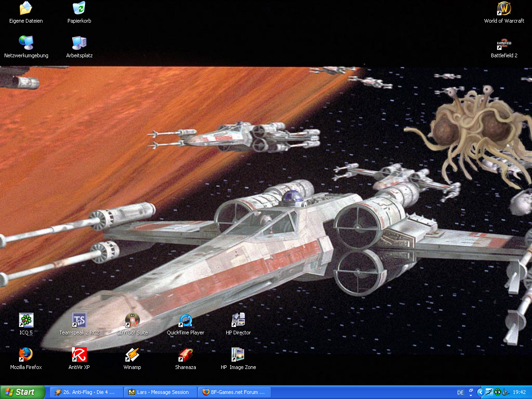
Task: Open the DE language bar indicator
Action: coord(460,393)
